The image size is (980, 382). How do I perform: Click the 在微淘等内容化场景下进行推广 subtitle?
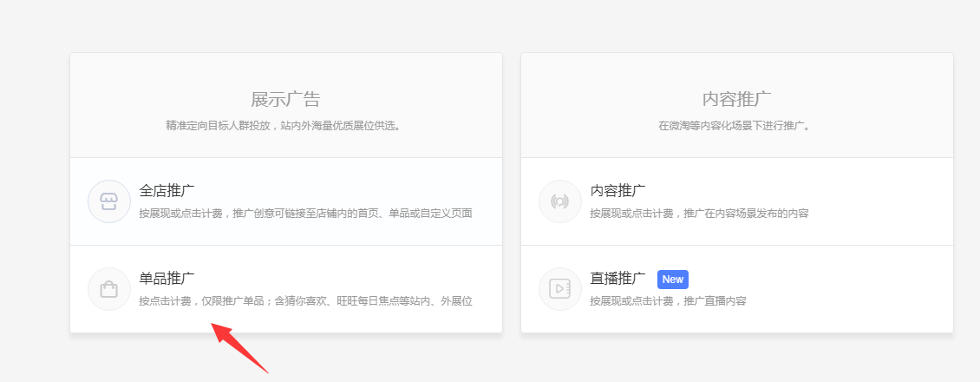coord(737,125)
